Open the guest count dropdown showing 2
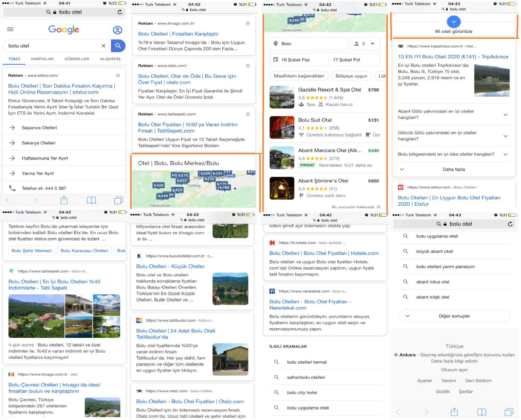The height and width of the screenshot is (420, 521). pyautogui.click(x=365, y=44)
